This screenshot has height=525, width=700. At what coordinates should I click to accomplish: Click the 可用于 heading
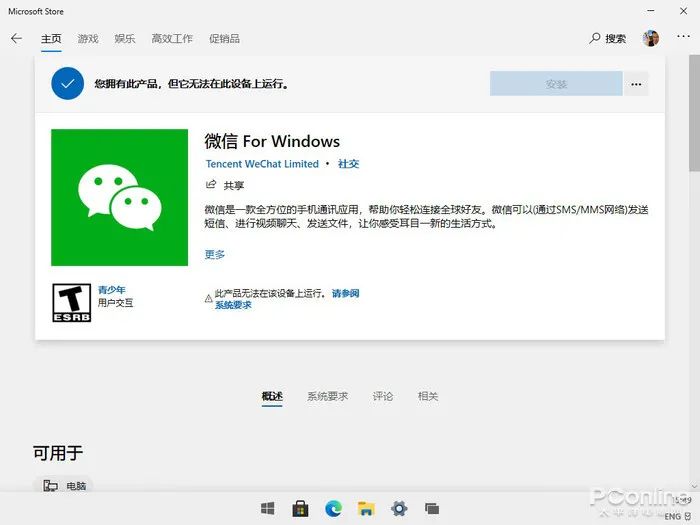(58, 453)
